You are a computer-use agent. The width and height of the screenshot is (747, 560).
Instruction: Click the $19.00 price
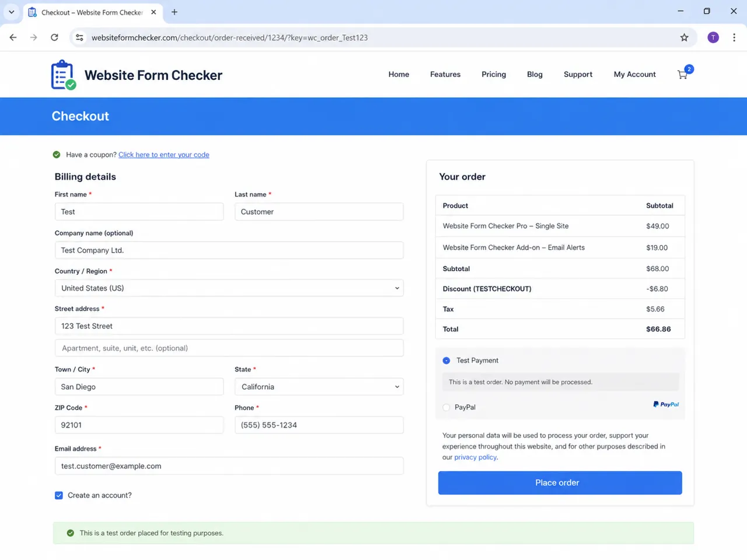tap(657, 247)
